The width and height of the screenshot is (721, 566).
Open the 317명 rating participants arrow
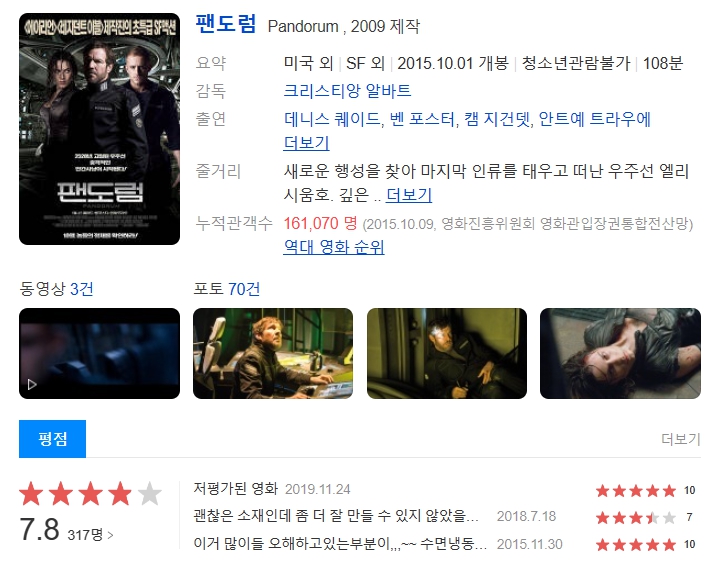pyautogui.click(x=90, y=535)
